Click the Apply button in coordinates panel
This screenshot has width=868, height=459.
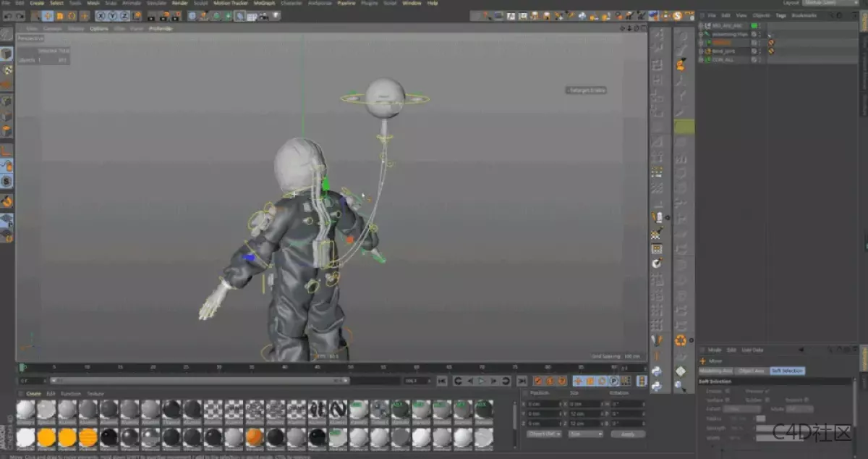coord(627,434)
